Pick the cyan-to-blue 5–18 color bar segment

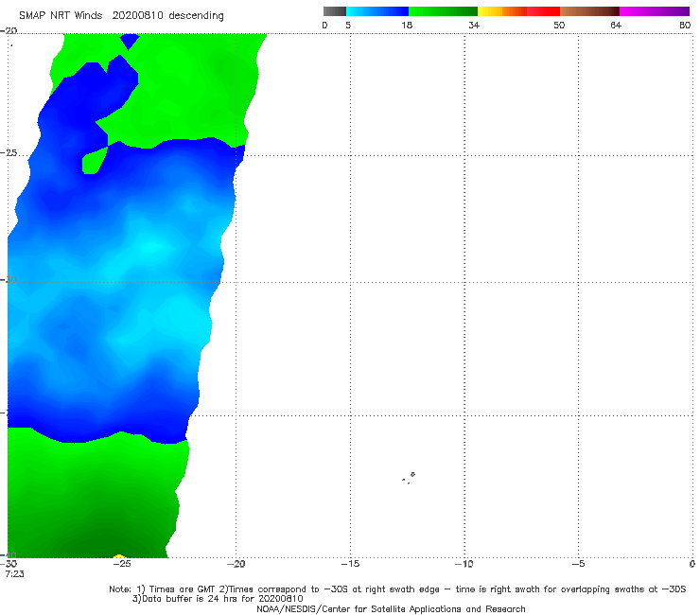click(x=377, y=11)
